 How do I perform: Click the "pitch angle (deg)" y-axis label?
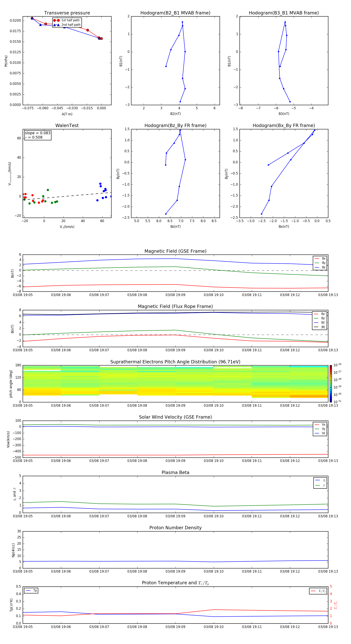[11, 384]
